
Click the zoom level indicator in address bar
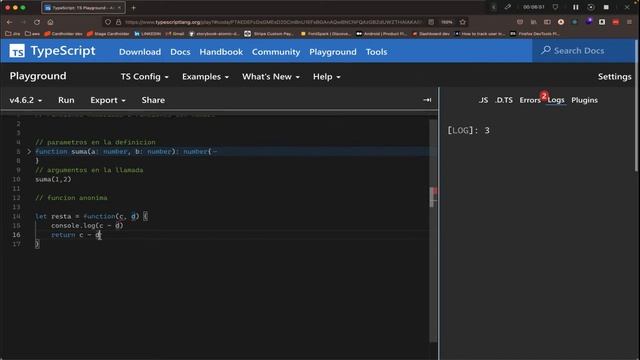[447, 22]
